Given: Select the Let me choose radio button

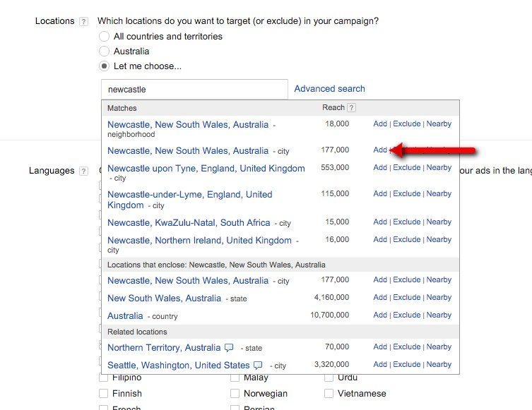Looking at the screenshot, I should [104, 66].
